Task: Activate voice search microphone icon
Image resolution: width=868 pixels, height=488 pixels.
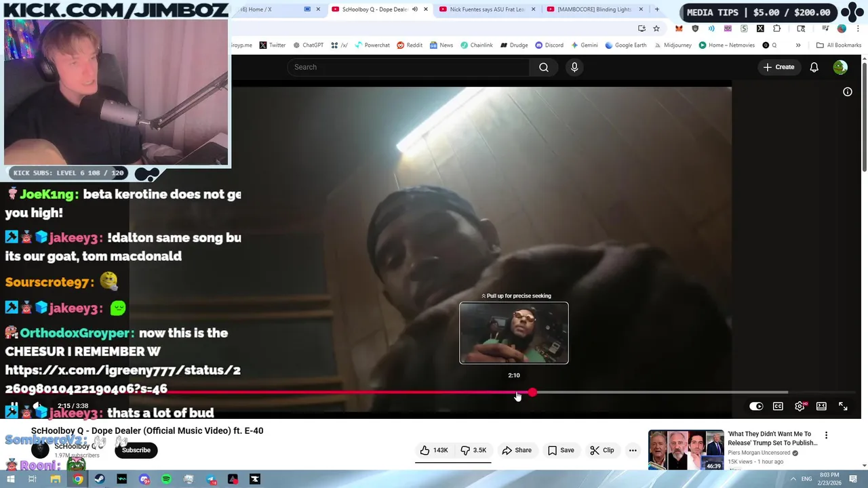Action: [x=574, y=67]
